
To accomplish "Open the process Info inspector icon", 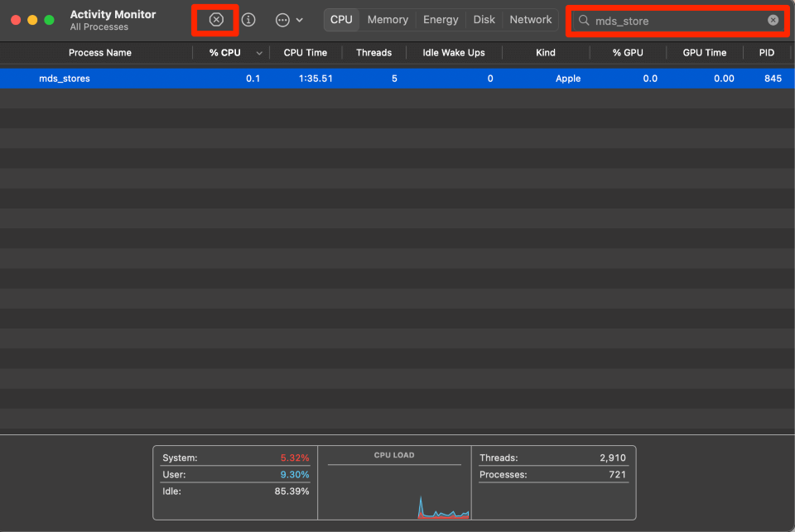I will click(x=248, y=20).
